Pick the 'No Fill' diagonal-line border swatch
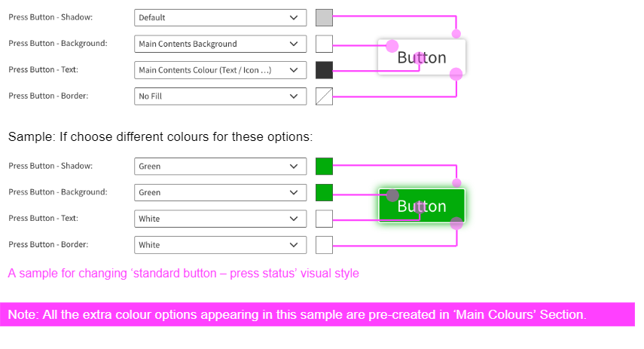Screen dimensions: 644x349 click(324, 96)
